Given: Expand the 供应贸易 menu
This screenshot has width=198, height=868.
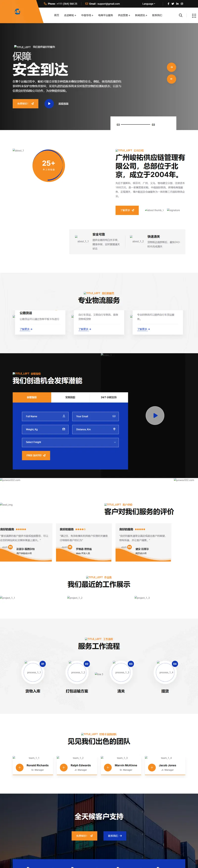Looking at the screenshot, I should (124, 15).
